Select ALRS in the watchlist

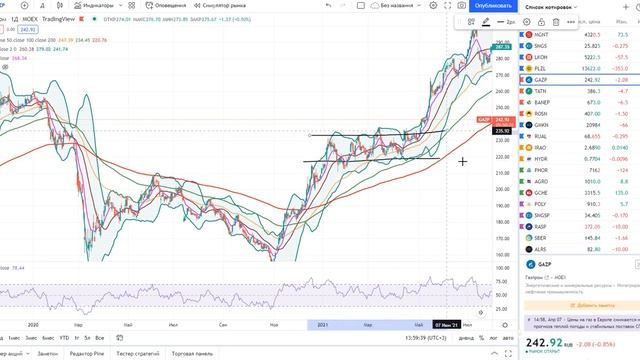tap(580, 249)
